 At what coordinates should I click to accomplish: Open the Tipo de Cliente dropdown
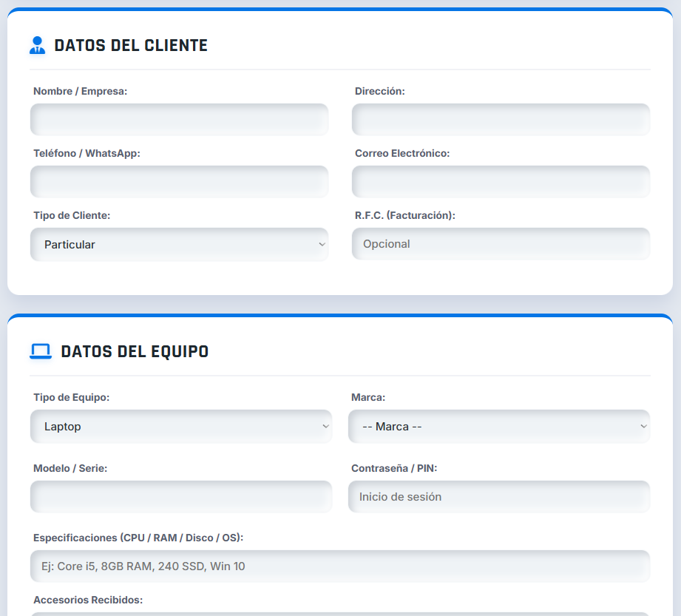179,244
